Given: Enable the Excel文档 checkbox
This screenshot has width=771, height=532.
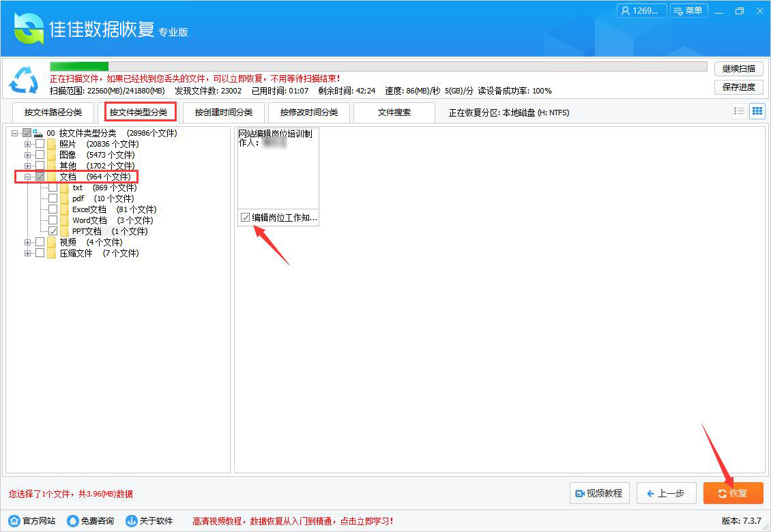Looking at the screenshot, I should click(x=53, y=209).
